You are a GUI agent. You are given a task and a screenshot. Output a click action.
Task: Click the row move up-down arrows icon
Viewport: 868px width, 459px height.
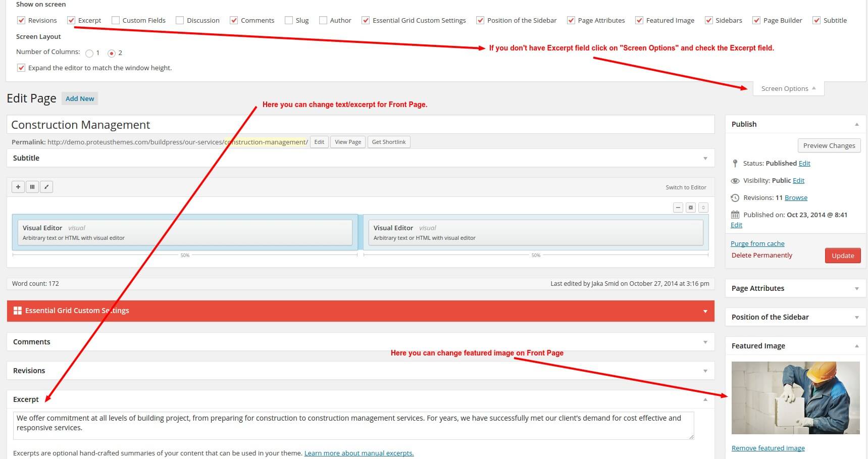pos(703,208)
